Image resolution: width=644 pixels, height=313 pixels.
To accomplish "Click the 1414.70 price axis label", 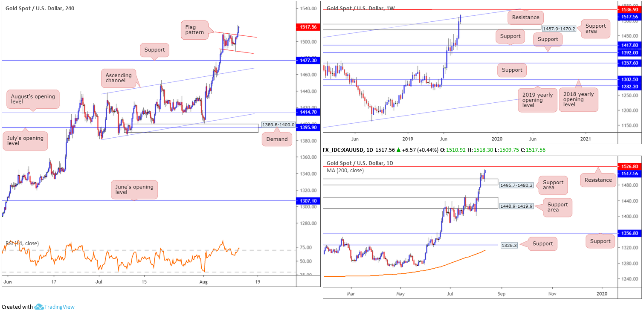I will [x=308, y=112].
